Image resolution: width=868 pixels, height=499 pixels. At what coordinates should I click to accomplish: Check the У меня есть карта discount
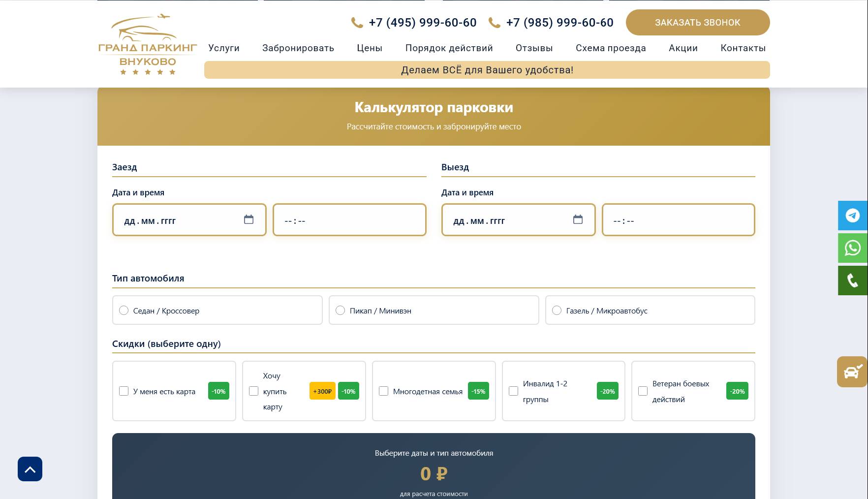click(x=124, y=391)
